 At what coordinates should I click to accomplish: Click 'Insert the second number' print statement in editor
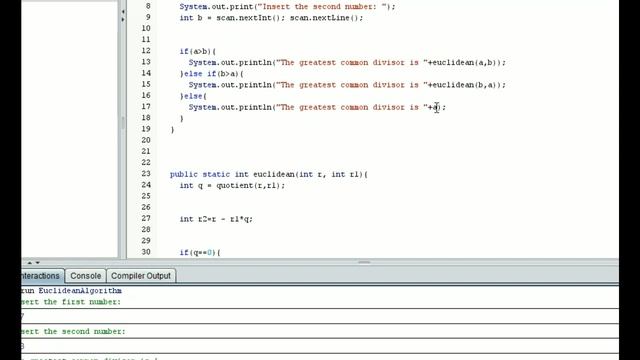[x=287, y=7]
